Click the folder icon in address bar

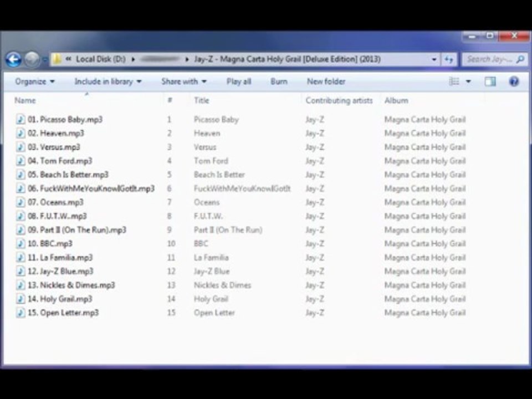57,59
